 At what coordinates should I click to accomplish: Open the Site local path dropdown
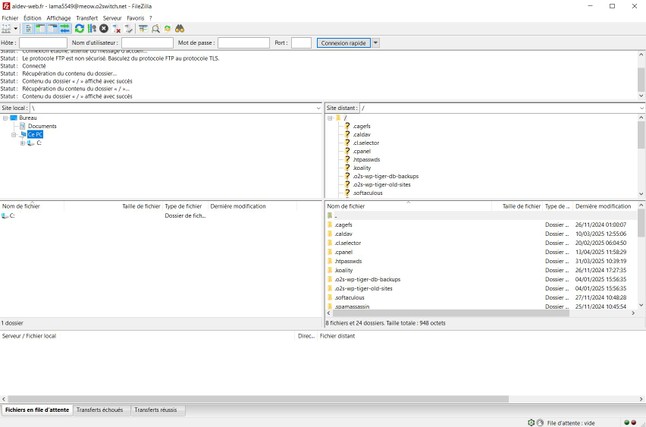coord(318,108)
